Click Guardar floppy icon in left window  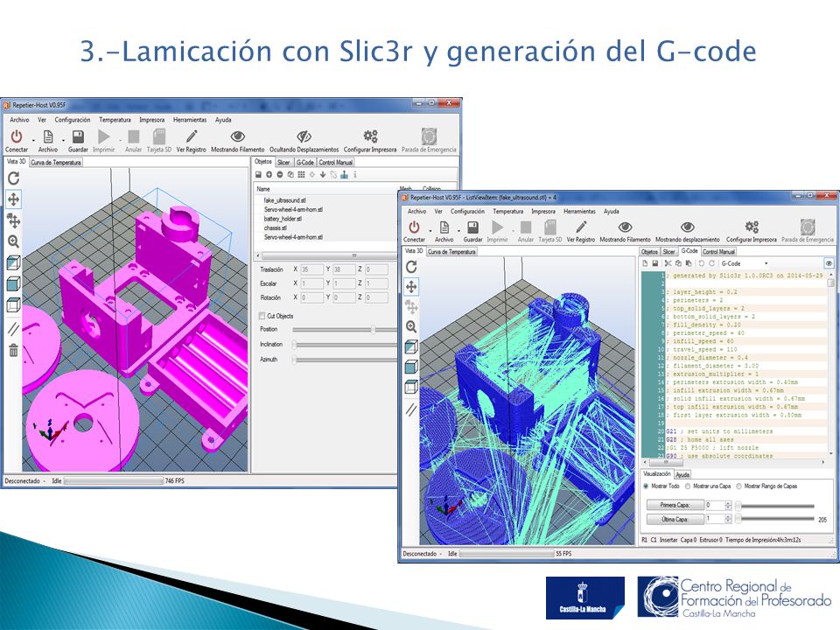coord(78,136)
